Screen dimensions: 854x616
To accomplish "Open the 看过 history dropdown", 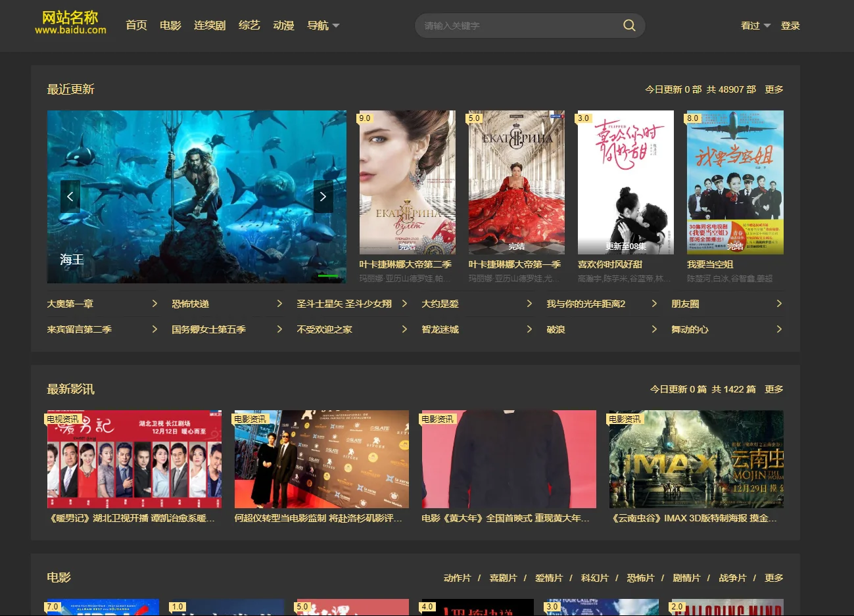I will (x=755, y=26).
